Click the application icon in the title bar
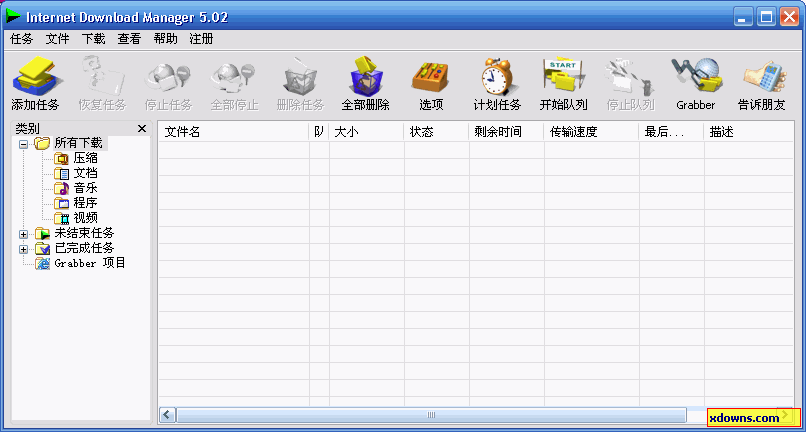Viewport: 806px width, 432px height. [x=13, y=16]
